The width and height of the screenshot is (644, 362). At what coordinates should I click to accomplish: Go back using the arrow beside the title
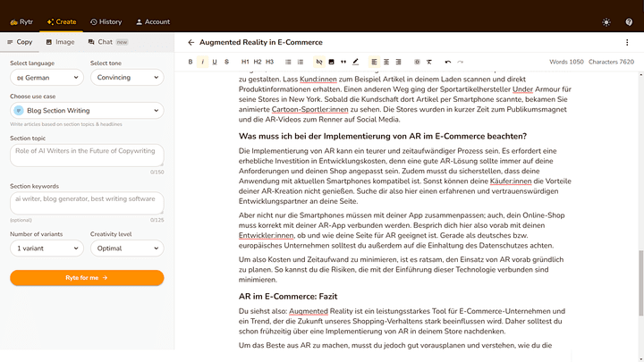tap(191, 42)
